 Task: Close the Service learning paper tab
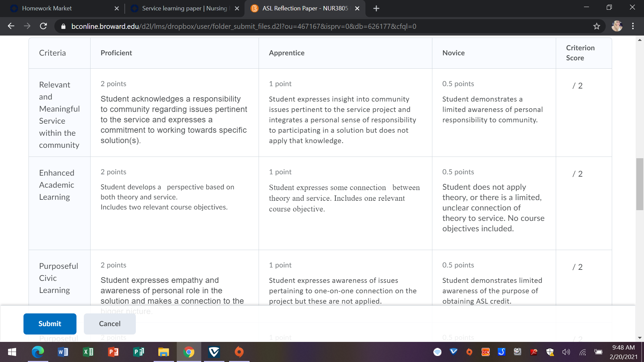coord(237,8)
